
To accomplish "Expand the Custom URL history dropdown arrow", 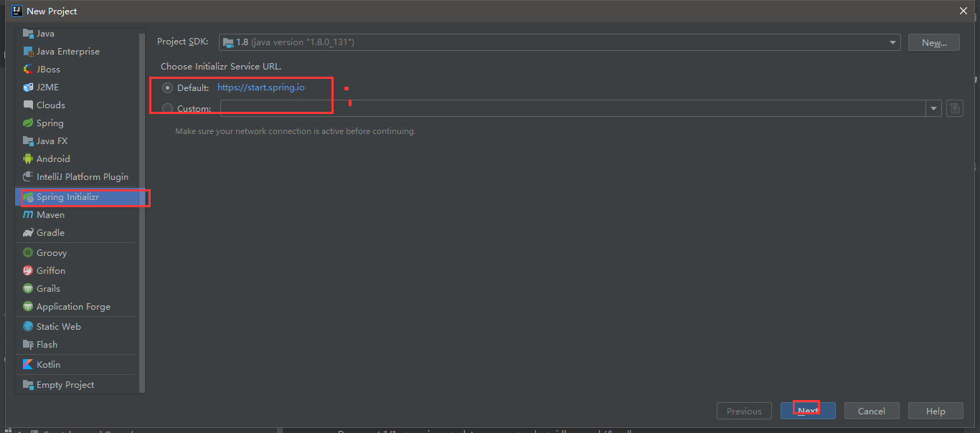I will [x=933, y=109].
